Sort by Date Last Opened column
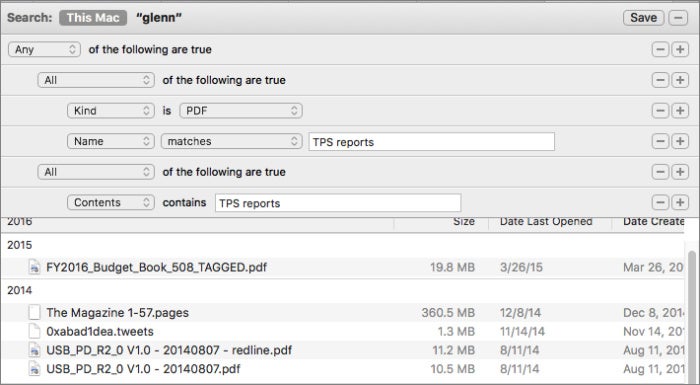700x385 pixels. pos(546,222)
